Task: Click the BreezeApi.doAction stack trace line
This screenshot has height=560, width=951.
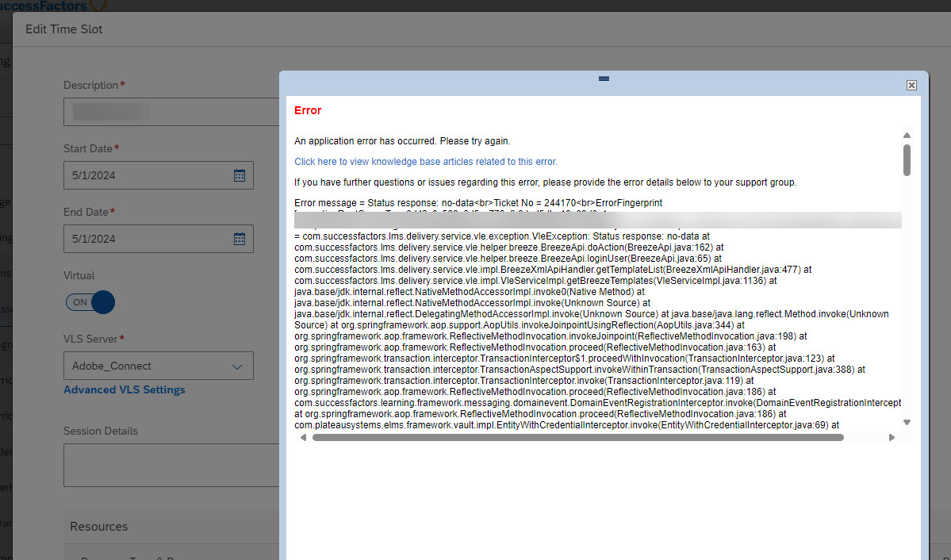Action: click(x=509, y=247)
